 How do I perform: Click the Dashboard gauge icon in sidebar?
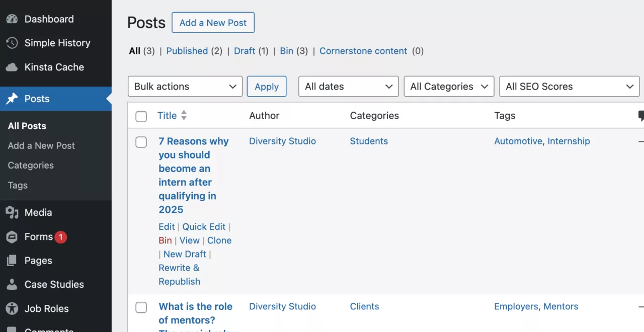click(x=12, y=19)
